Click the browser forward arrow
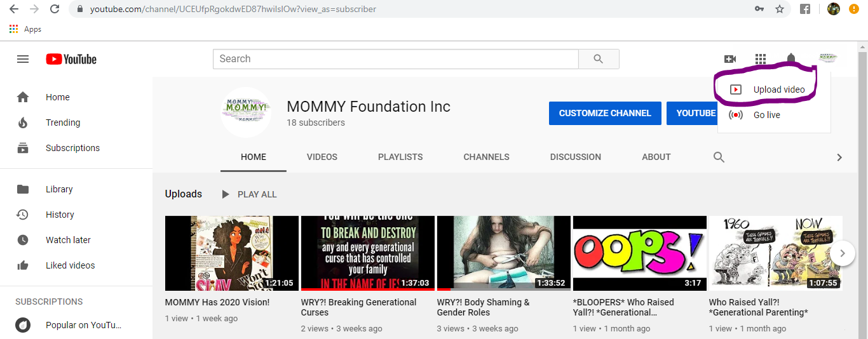868x339 pixels. [34, 9]
